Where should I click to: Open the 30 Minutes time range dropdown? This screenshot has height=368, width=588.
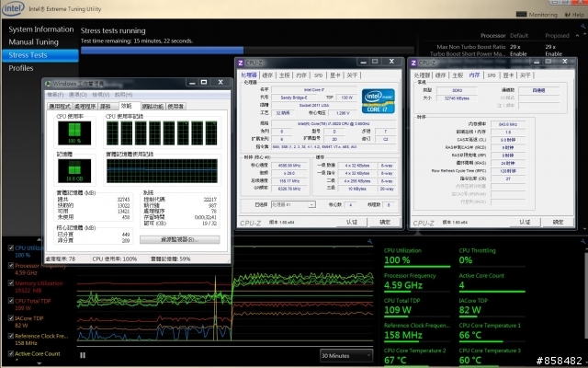[346, 355]
